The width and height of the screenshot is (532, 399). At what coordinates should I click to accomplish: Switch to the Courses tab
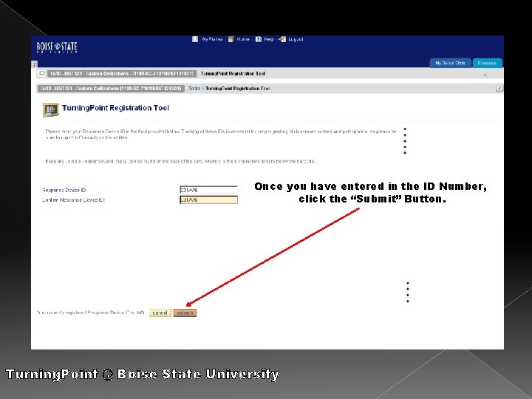click(487, 63)
